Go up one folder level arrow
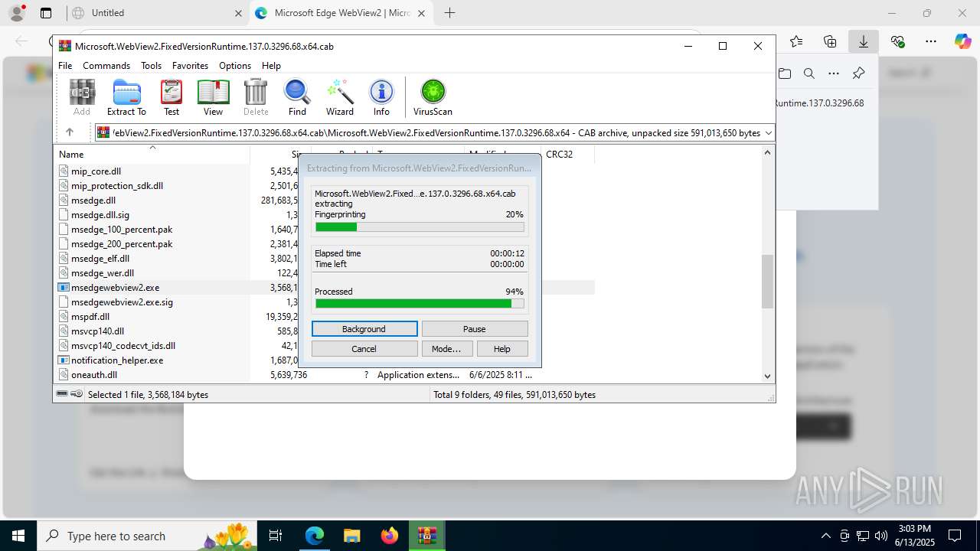This screenshot has width=980, height=551. click(x=69, y=132)
